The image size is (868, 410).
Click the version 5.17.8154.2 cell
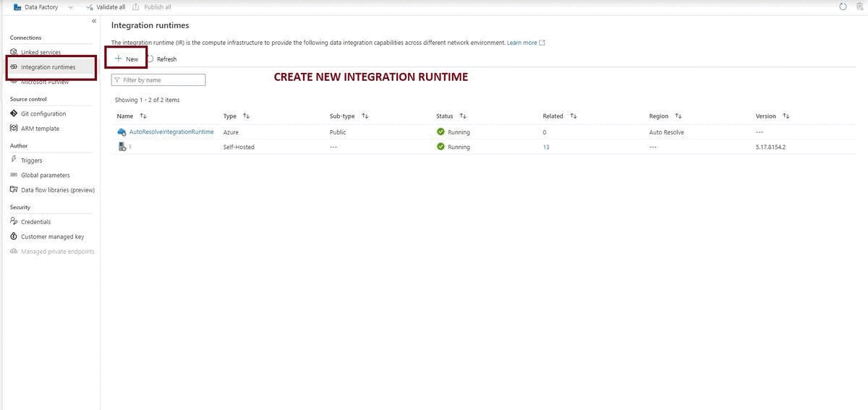tap(770, 147)
